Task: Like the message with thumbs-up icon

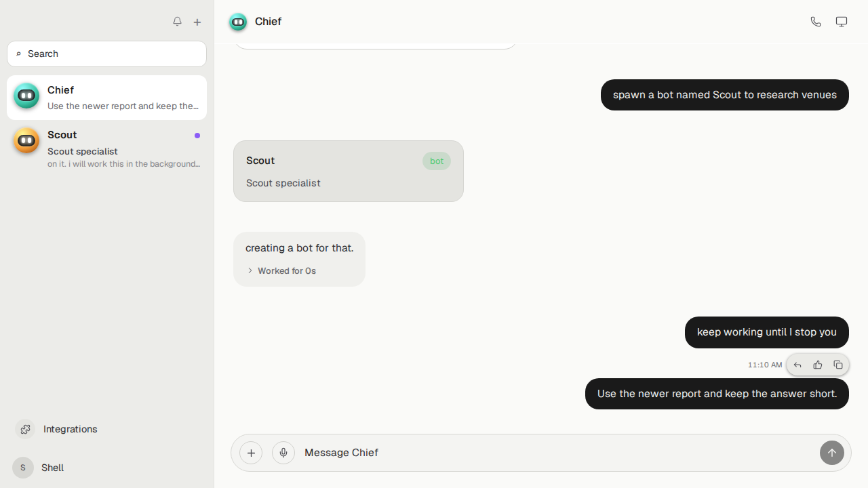Action: 818,365
